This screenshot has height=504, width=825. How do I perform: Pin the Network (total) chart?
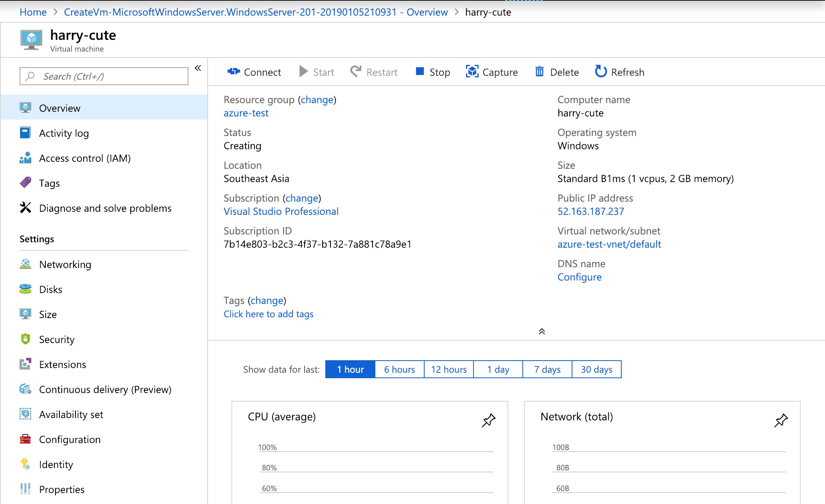781,420
